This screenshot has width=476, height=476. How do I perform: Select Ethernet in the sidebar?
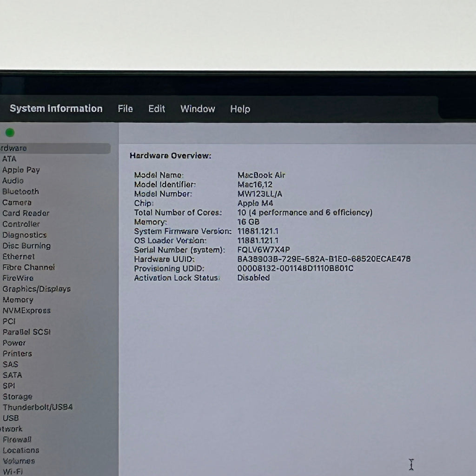click(19, 257)
